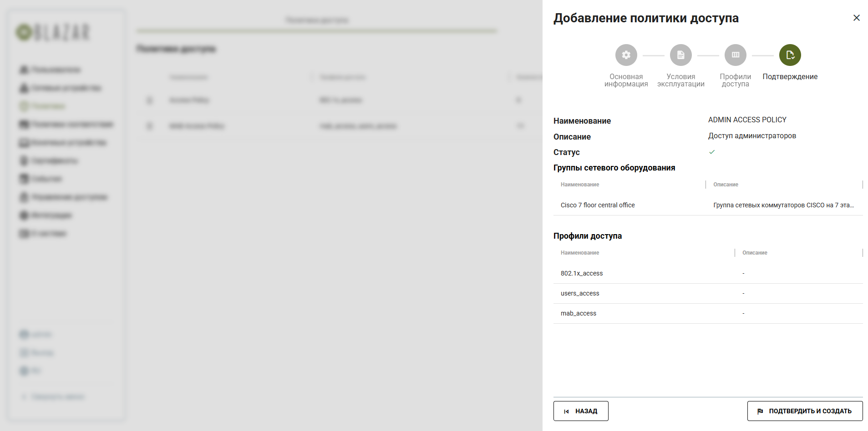Click the Доступ администраторов description value
Image resolution: width=868 pixels, height=431 pixels.
[x=752, y=136]
